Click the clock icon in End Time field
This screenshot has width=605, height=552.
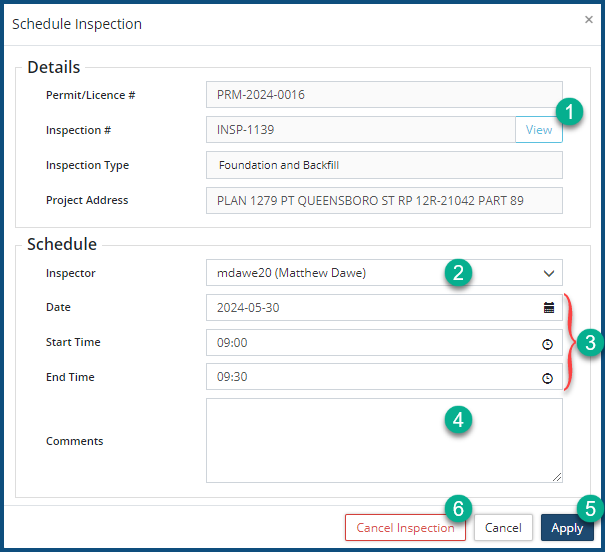pos(548,378)
